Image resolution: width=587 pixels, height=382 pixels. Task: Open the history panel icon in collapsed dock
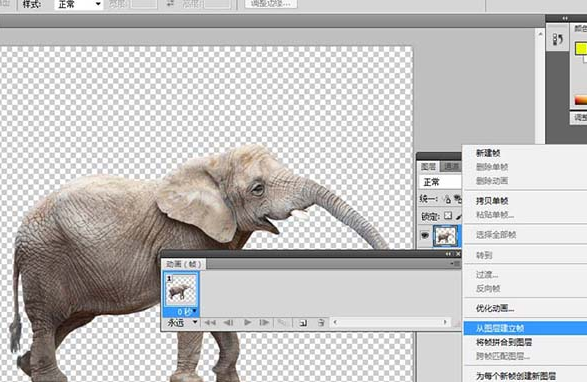pos(557,39)
